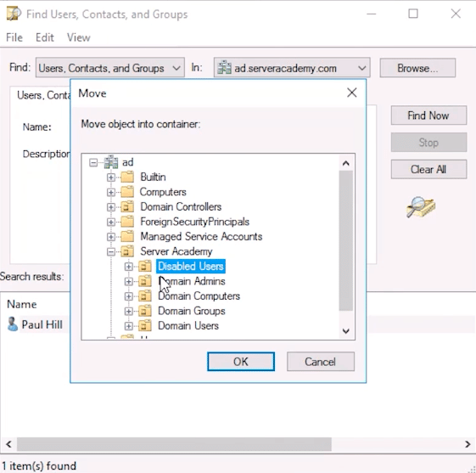
Task: Open the Find type dropdown
Action: (x=110, y=68)
